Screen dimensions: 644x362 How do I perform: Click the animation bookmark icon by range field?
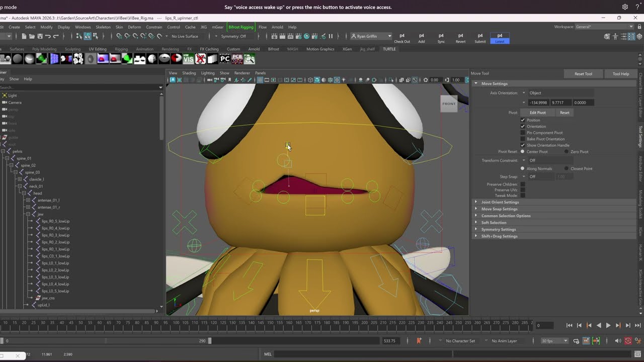click(x=419, y=341)
